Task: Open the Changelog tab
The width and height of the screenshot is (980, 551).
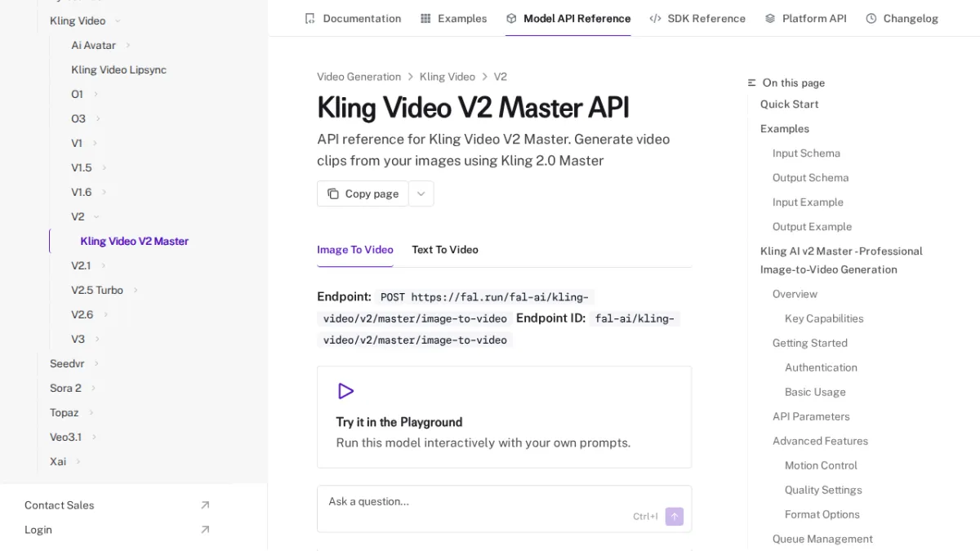Action: point(902,18)
